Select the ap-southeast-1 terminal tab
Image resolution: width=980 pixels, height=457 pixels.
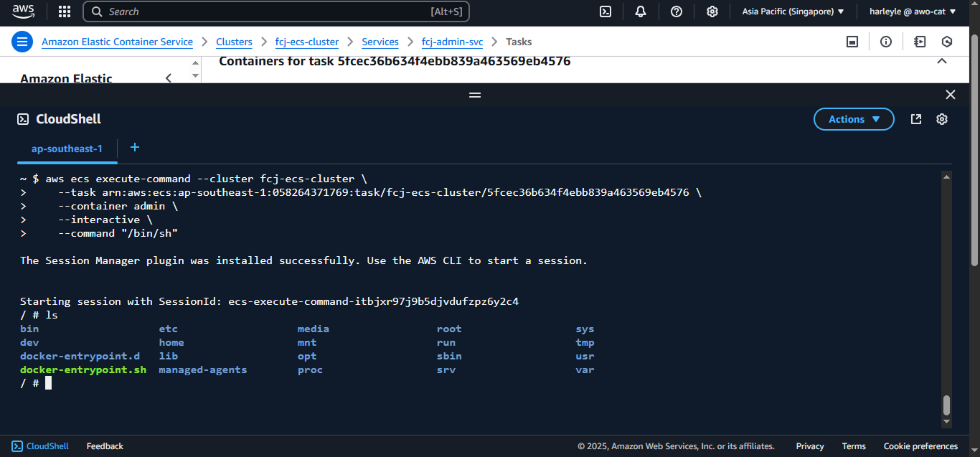click(67, 149)
